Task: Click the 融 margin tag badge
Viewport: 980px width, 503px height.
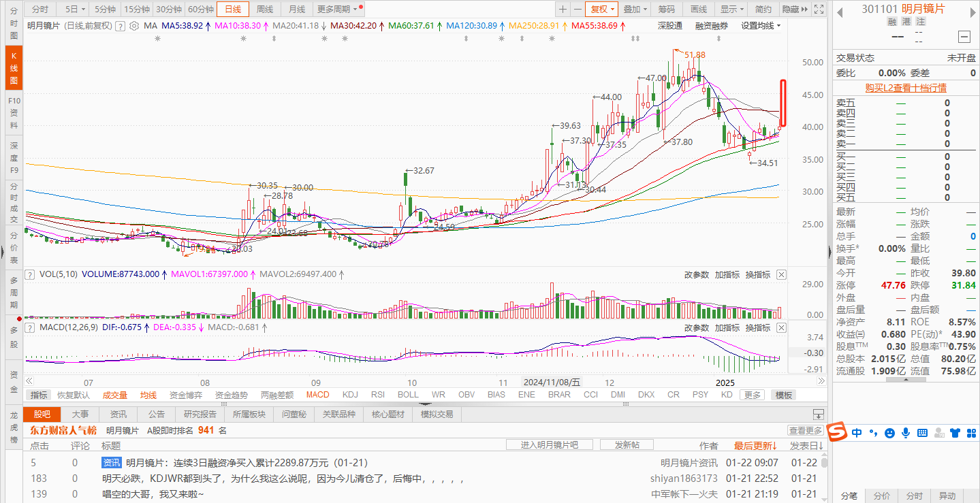Action: 892,22
